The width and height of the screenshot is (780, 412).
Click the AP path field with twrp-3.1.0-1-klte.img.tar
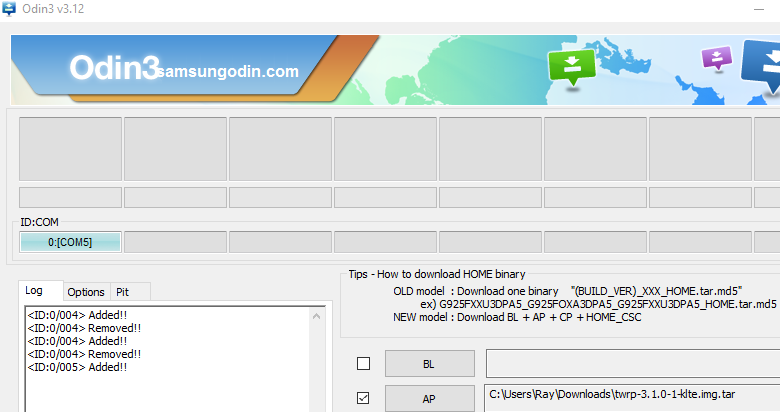[633, 398]
